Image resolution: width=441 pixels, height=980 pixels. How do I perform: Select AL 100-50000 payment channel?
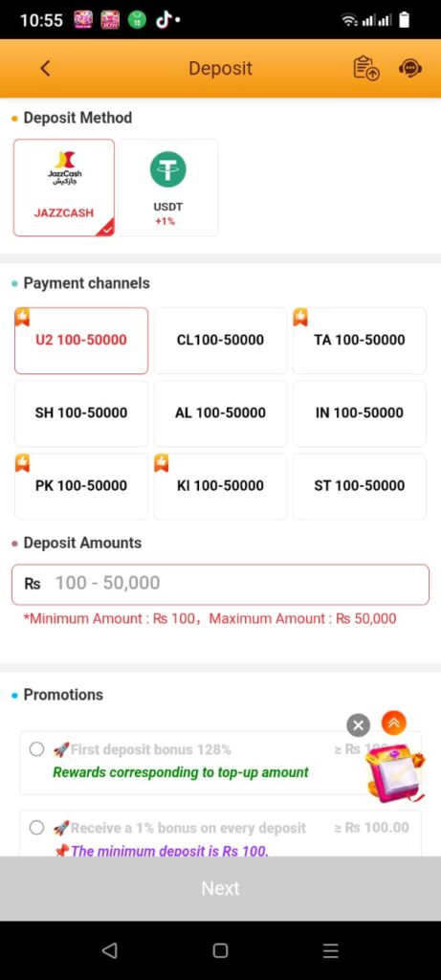[x=220, y=413]
